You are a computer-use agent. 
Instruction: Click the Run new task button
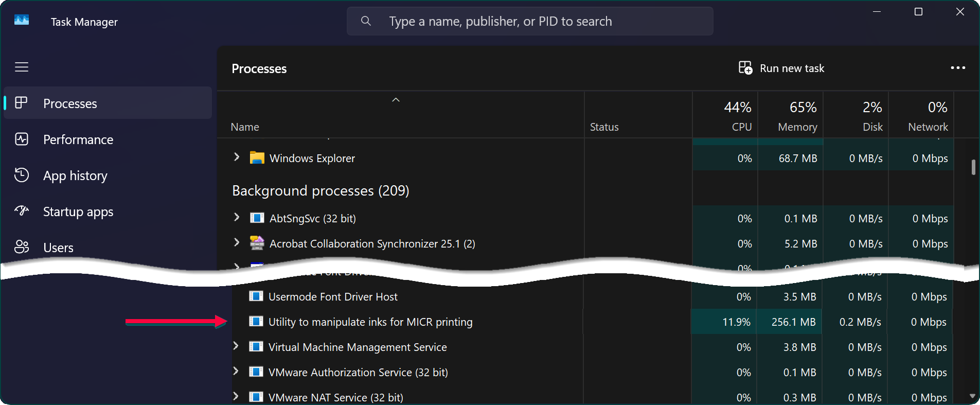(781, 68)
